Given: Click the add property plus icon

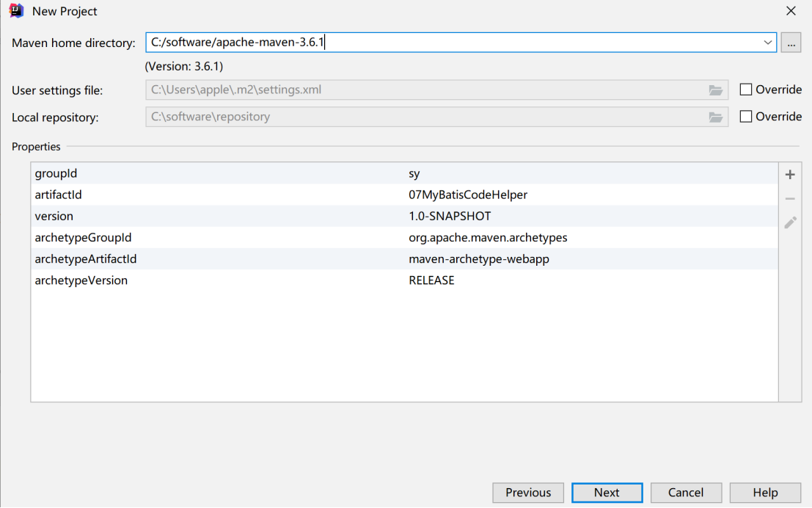Looking at the screenshot, I should [x=790, y=175].
